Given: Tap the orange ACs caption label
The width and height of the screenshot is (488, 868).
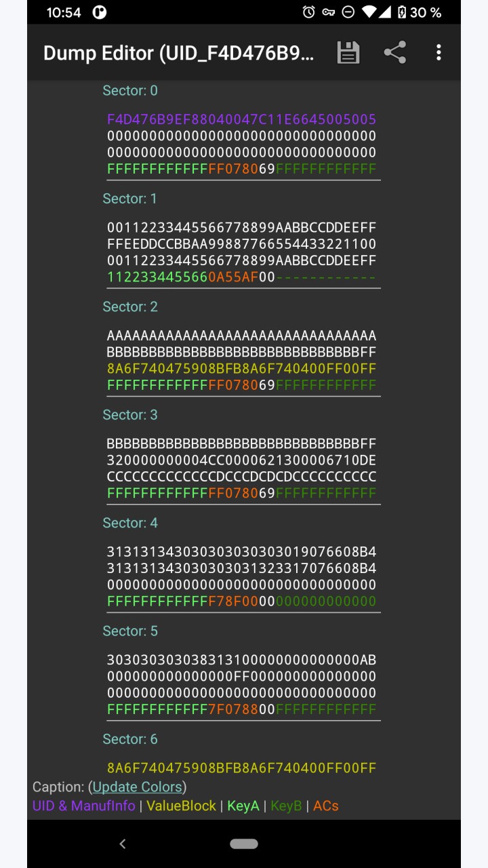Looking at the screenshot, I should pyautogui.click(x=326, y=806).
